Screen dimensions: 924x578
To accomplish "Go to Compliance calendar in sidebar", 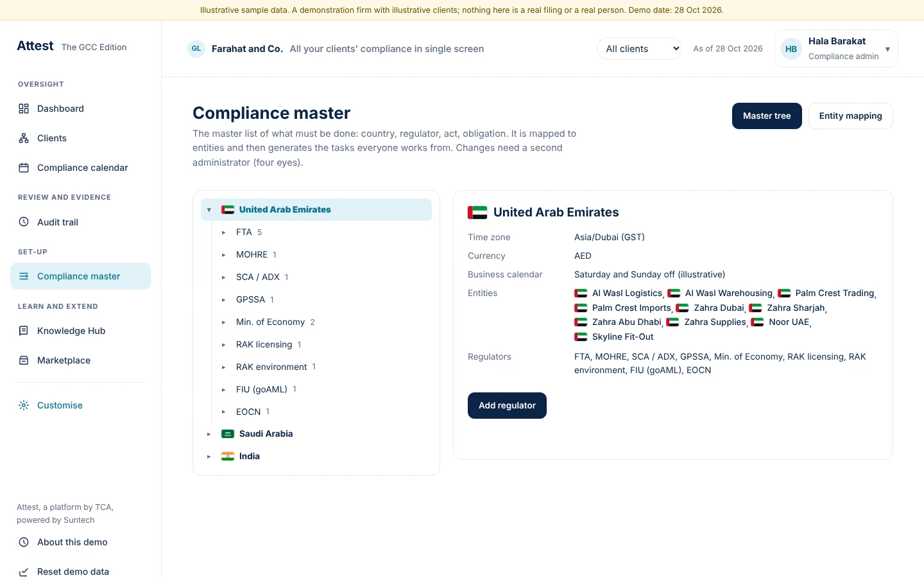I will [81, 168].
